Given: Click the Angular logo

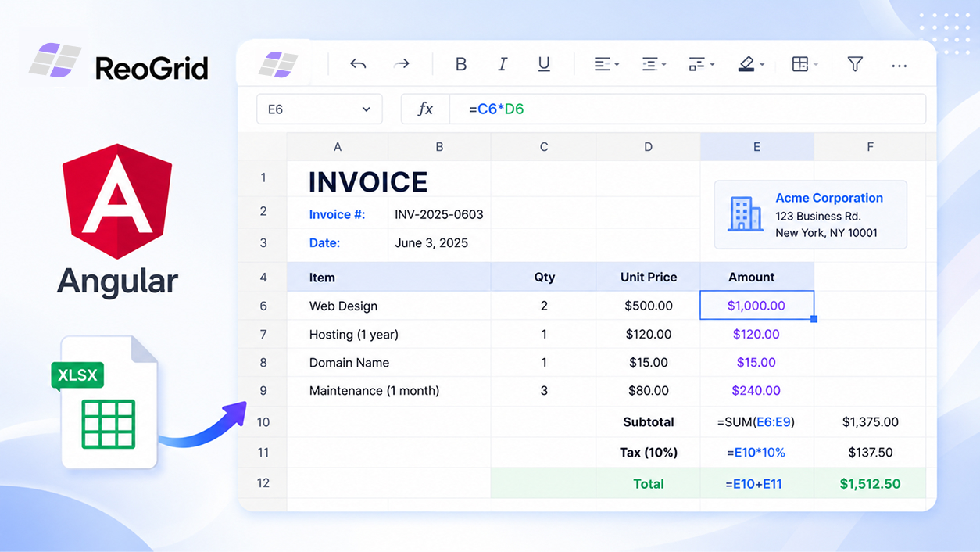Looking at the screenshot, I should (117, 201).
